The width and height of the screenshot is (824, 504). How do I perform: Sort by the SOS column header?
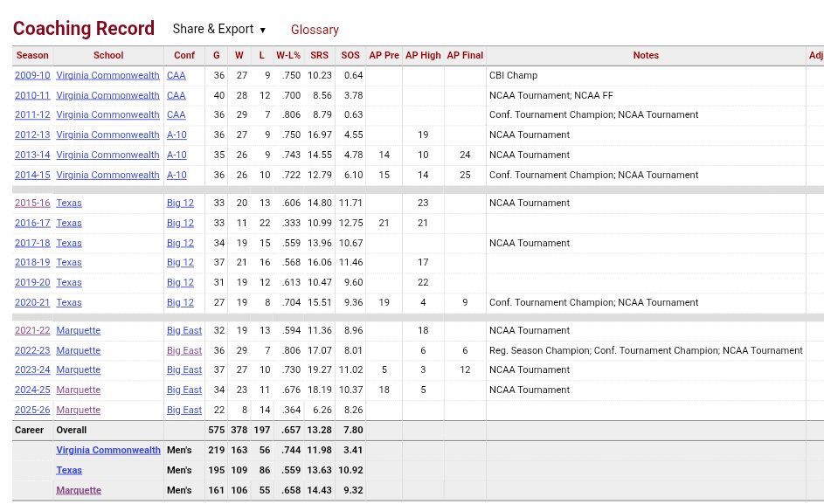pos(350,55)
